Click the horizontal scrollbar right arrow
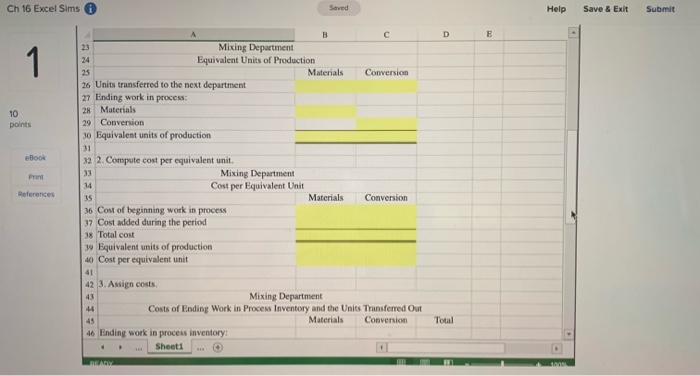This screenshot has width=700, height=376. [556, 348]
